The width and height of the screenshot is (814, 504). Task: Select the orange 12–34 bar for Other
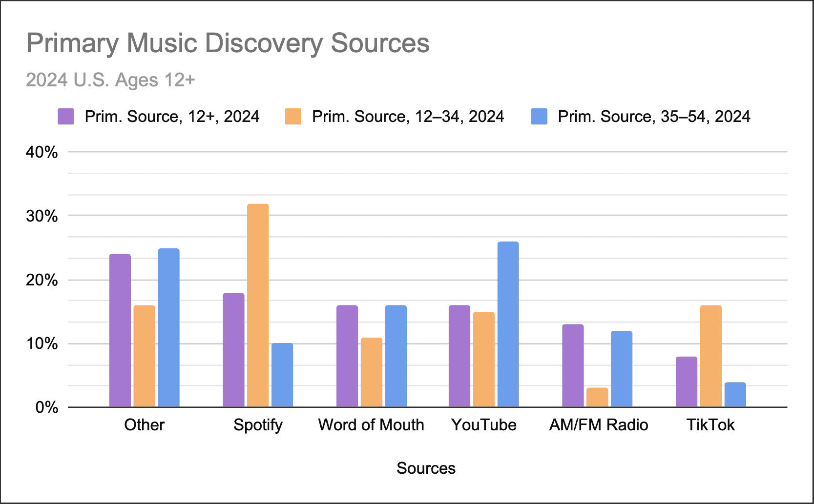(x=145, y=356)
